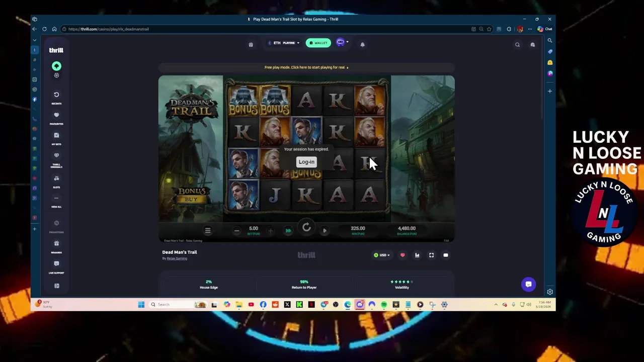Open Reddit from the taskbar

click(275, 305)
